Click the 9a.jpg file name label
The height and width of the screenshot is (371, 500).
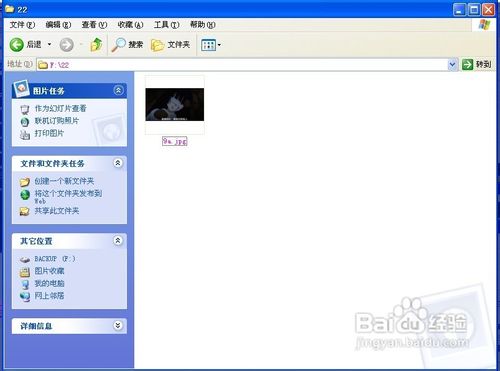(175, 141)
